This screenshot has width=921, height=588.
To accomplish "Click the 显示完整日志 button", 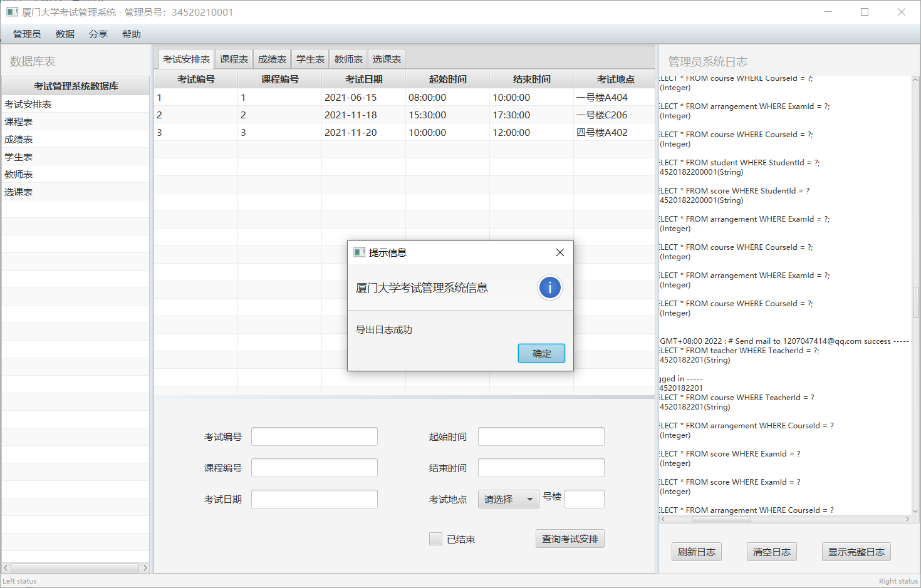I will (856, 552).
